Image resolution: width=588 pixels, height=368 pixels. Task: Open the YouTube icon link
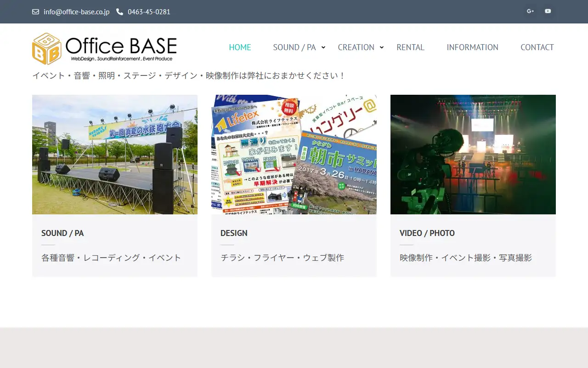click(548, 11)
